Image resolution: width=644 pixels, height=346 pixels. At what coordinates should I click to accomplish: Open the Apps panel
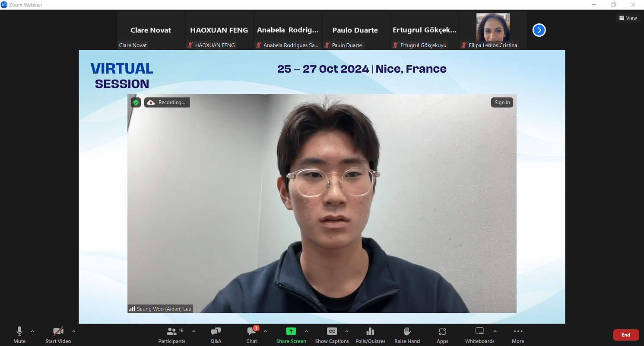click(442, 335)
